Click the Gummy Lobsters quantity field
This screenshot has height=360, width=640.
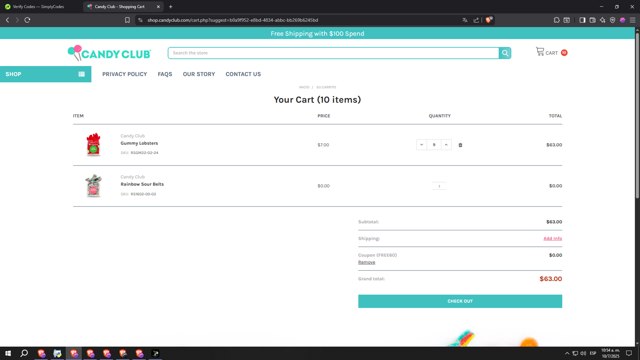coord(434,145)
